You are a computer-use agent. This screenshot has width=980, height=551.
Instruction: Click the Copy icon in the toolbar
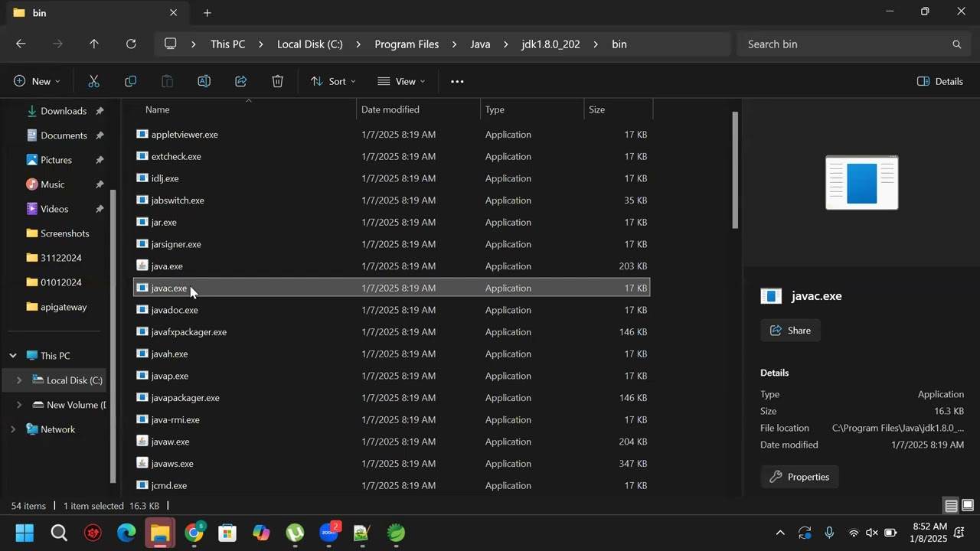(130, 81)
